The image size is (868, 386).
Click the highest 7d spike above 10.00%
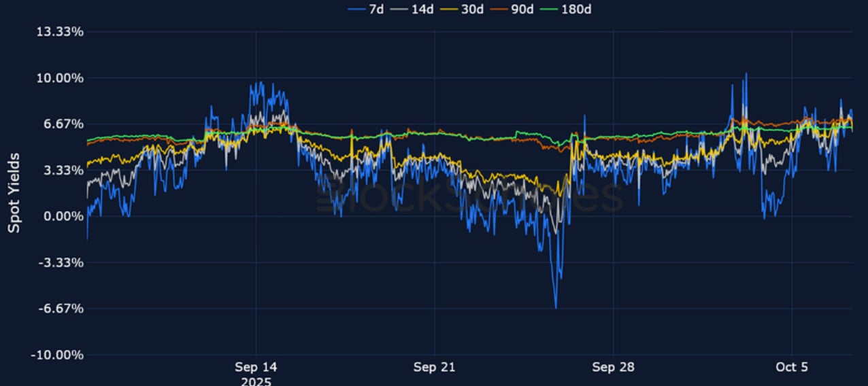tap(746, 74)
